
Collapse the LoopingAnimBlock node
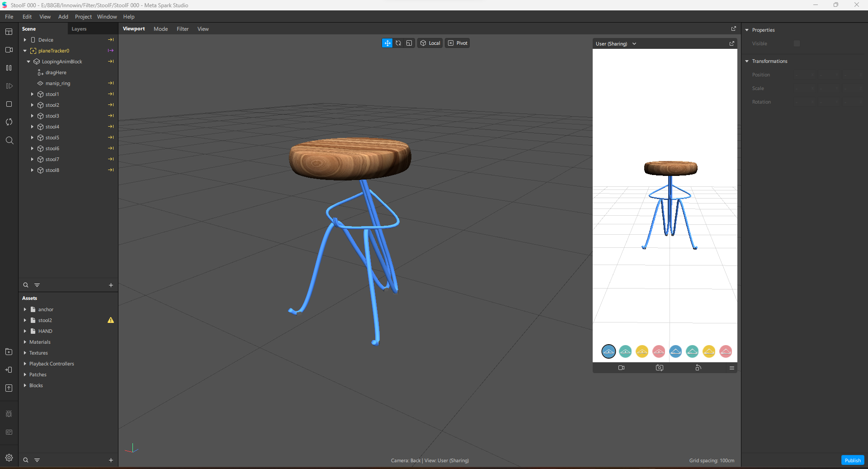point(28,62)
